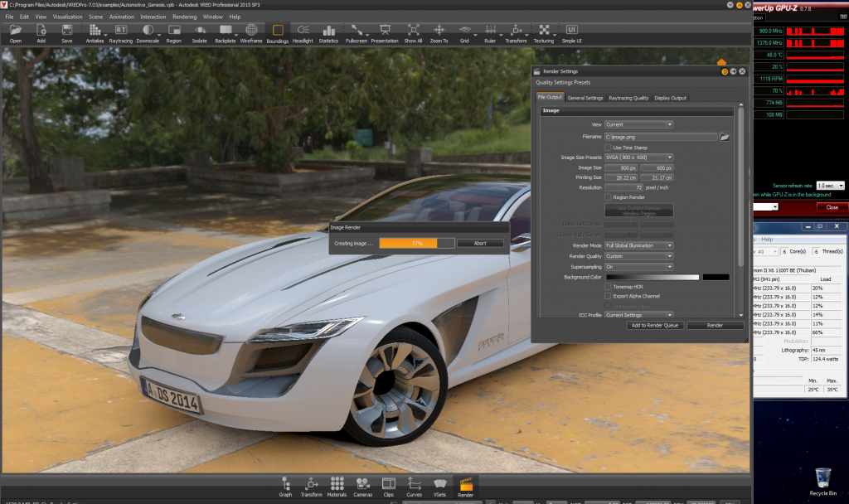Expand the Render Mode dropdown
849x504 pixels.
point(638,245)
